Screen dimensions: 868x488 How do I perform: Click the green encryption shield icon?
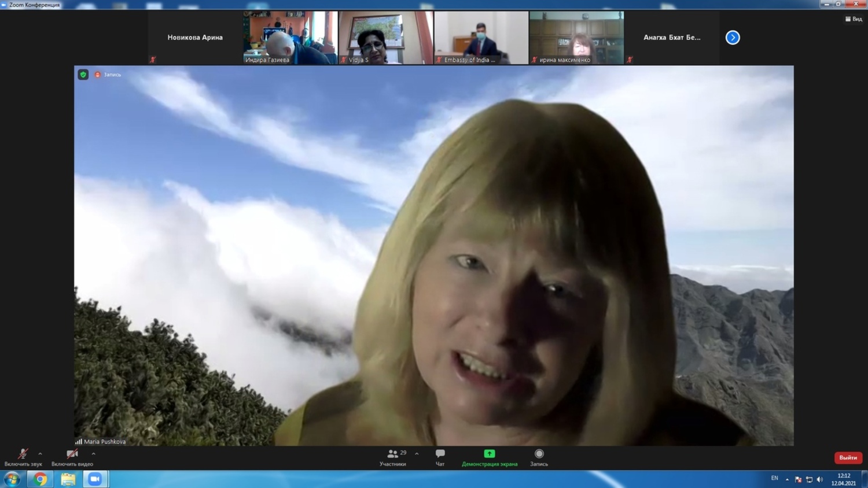[x=83, y=75]
